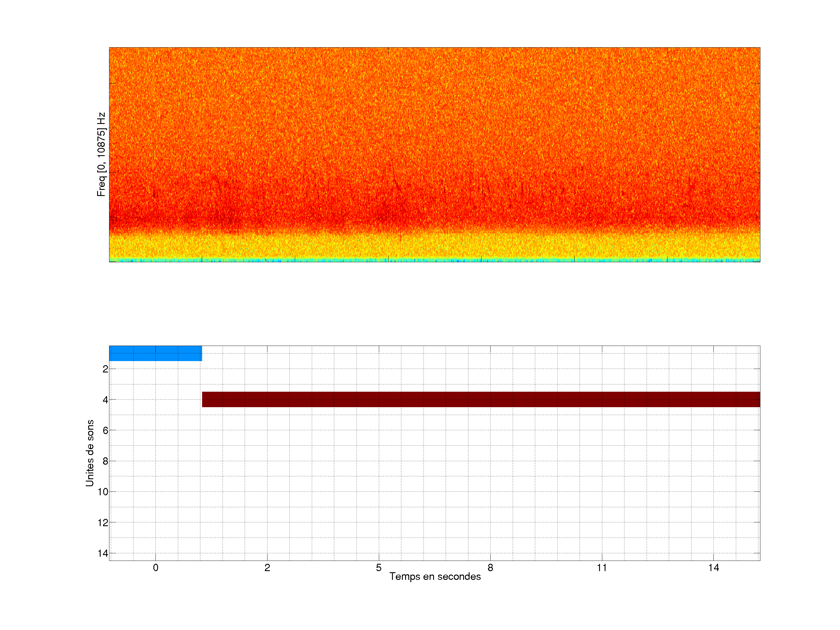Select x-axis tick label 8

click(x=490, y=568)
